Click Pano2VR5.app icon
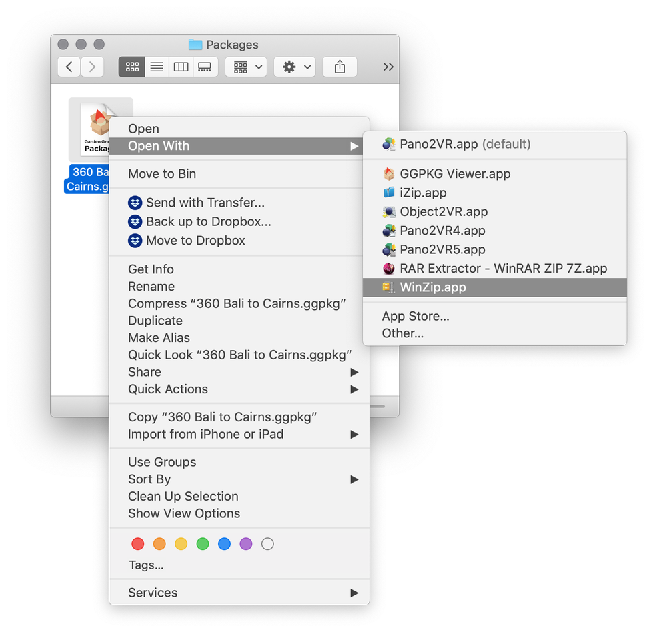This screenshot has height=644, width=667. 389,249
